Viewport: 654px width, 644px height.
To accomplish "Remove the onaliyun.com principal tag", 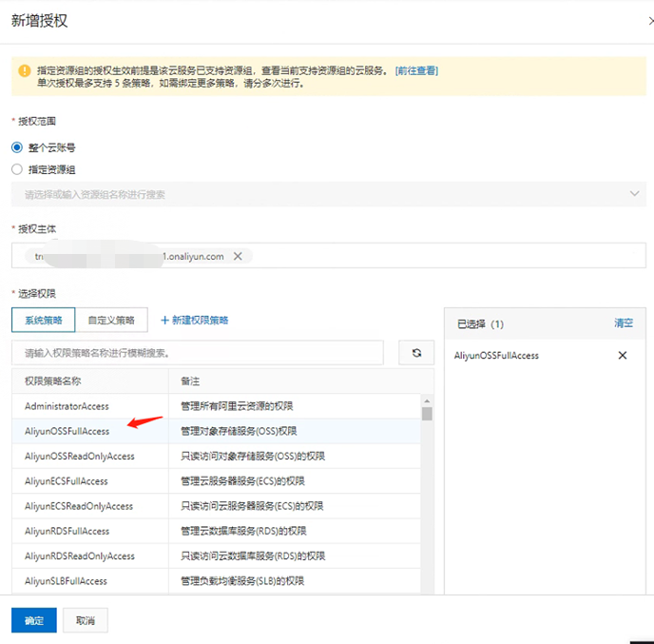I will pos(238,256).
